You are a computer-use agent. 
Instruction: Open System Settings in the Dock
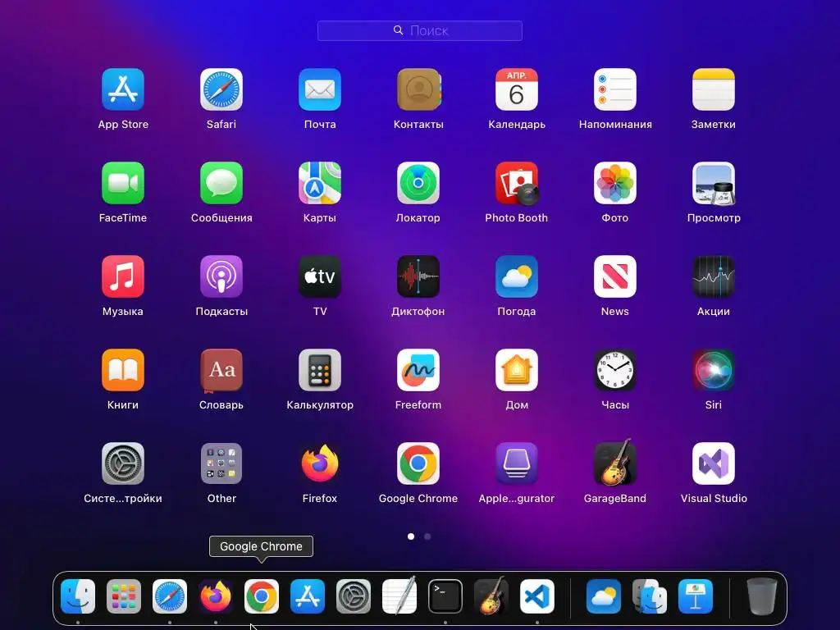[x=354, y=596]
